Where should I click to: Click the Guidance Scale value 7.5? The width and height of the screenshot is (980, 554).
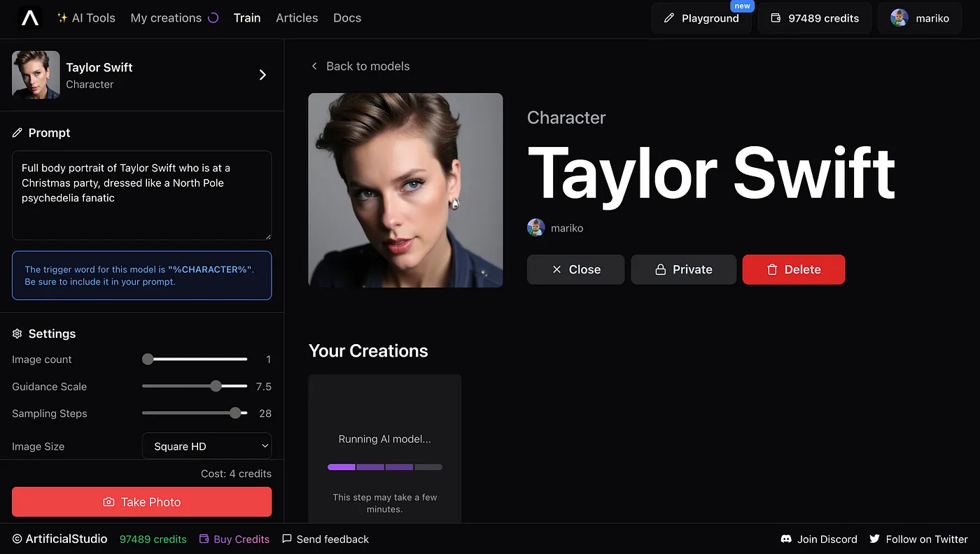(264, 386)
